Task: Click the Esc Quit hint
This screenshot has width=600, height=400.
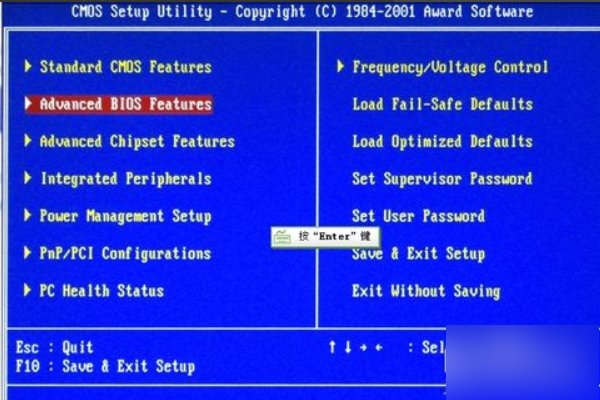Action: tap(54, 348)
